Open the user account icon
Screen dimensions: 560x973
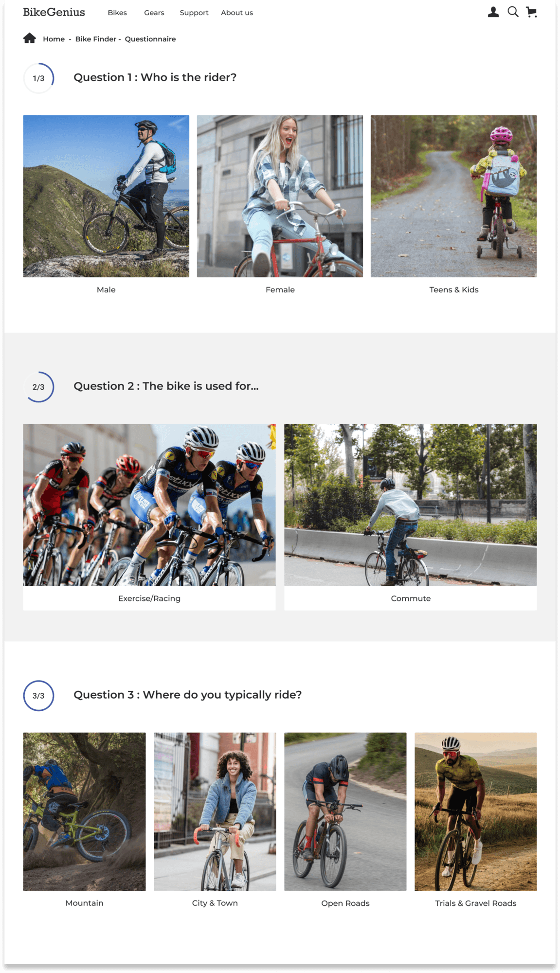(493, 12)
